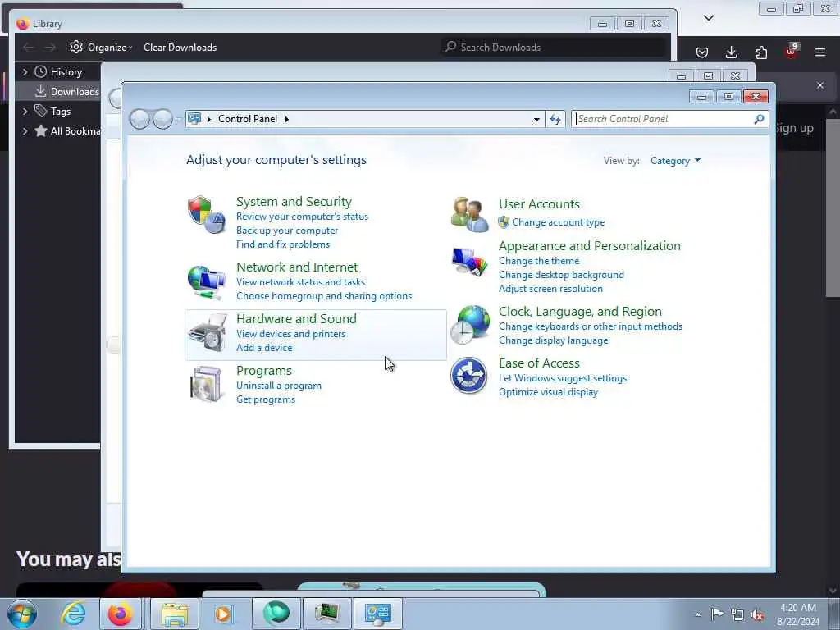Image resolution: width=840 pixels, height=630 pixels.
Task: Show hidden tray icons arrow
Action: point(697,614)
